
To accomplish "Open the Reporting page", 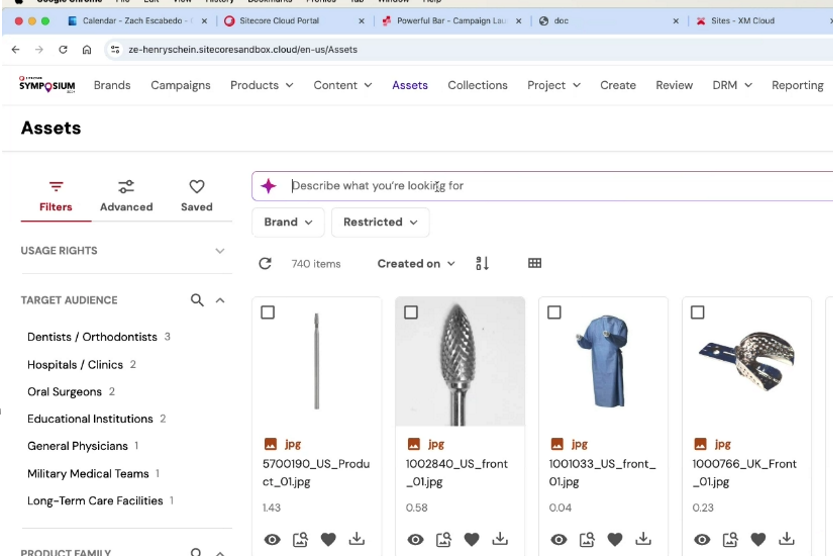I will pyautogui.click(x=797, y=85).
